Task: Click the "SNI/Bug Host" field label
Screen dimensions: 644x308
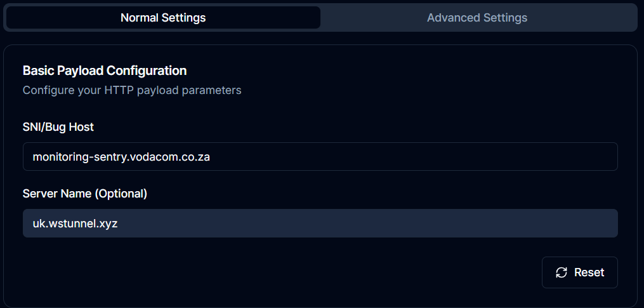Action: (58, 127)
